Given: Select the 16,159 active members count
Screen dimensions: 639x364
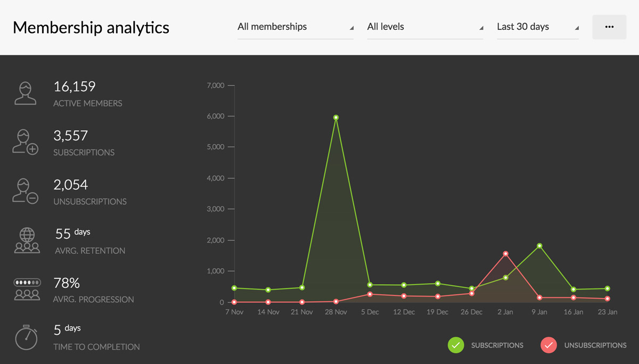Looking at the screenshot, I should tap(75, 87).
